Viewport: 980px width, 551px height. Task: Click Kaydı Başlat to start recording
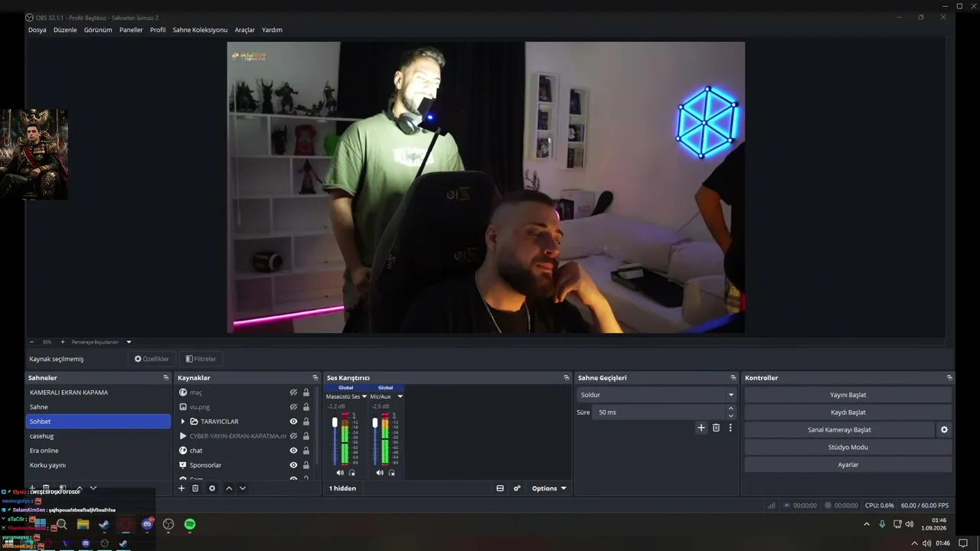pos(848,412)
